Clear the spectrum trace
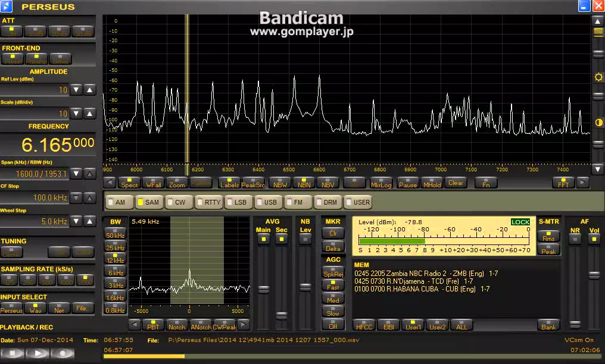 click(x=456, y=183)
